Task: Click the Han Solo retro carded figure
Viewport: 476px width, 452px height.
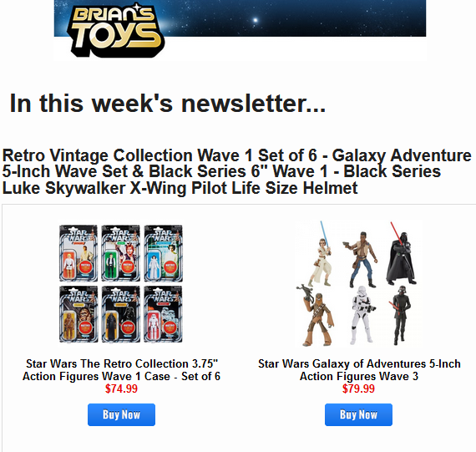Action: tap(121, 253)
